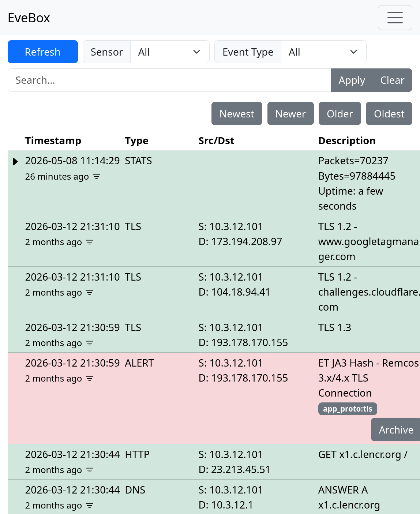Viewport: 420px width, 514px height.
Task: Click the Sensor label
Action: 107,52
